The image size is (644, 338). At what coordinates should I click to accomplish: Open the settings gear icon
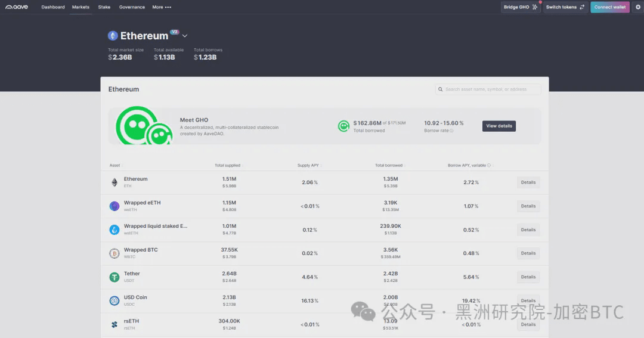point(638,7)
